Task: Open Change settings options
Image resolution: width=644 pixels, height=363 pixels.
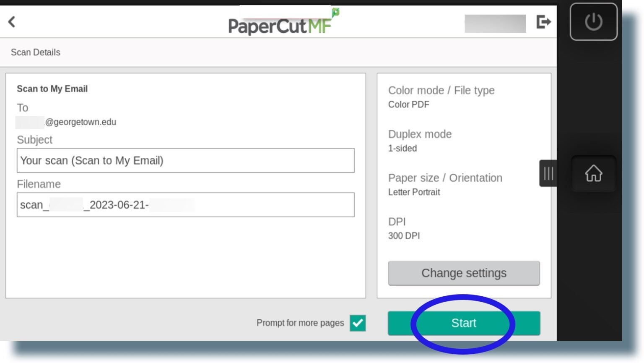Action: coord(464,273)
